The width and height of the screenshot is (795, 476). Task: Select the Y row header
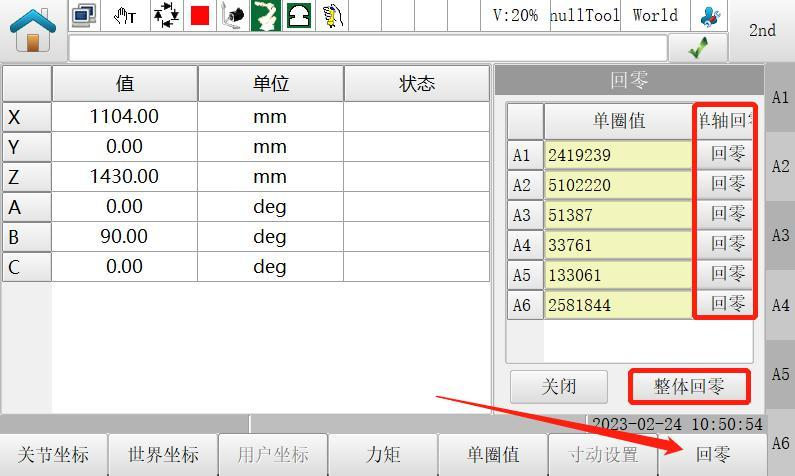[x=27, y=147]
